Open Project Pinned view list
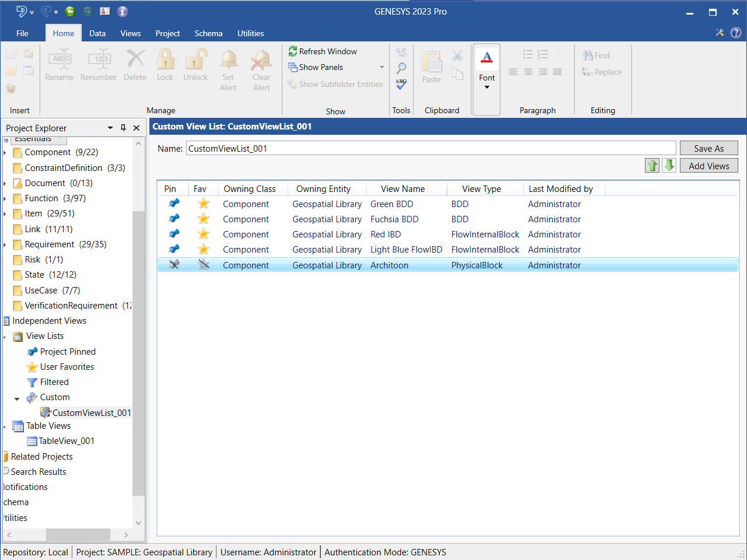Screen dimensions: 747x560 [68, 352]
